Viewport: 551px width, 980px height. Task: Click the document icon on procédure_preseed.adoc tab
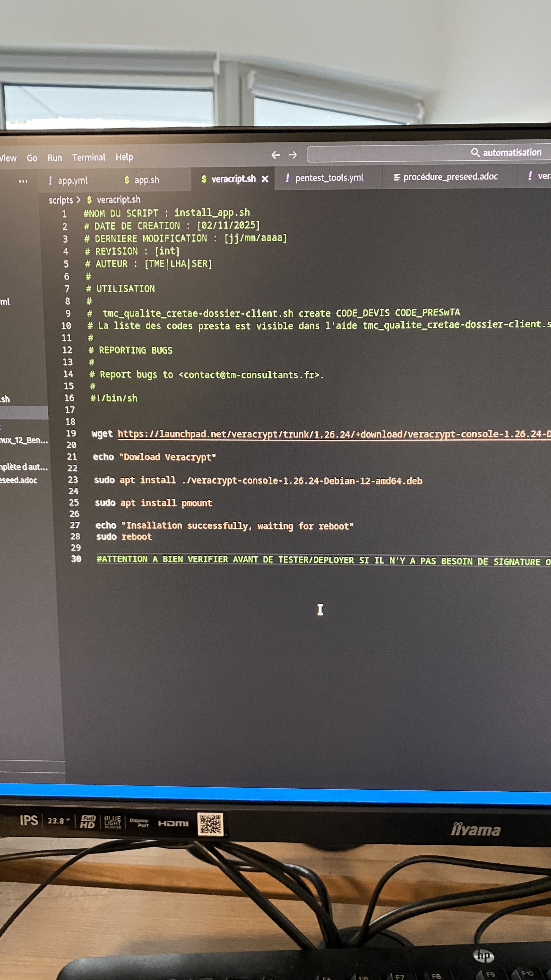pos(397,177)
